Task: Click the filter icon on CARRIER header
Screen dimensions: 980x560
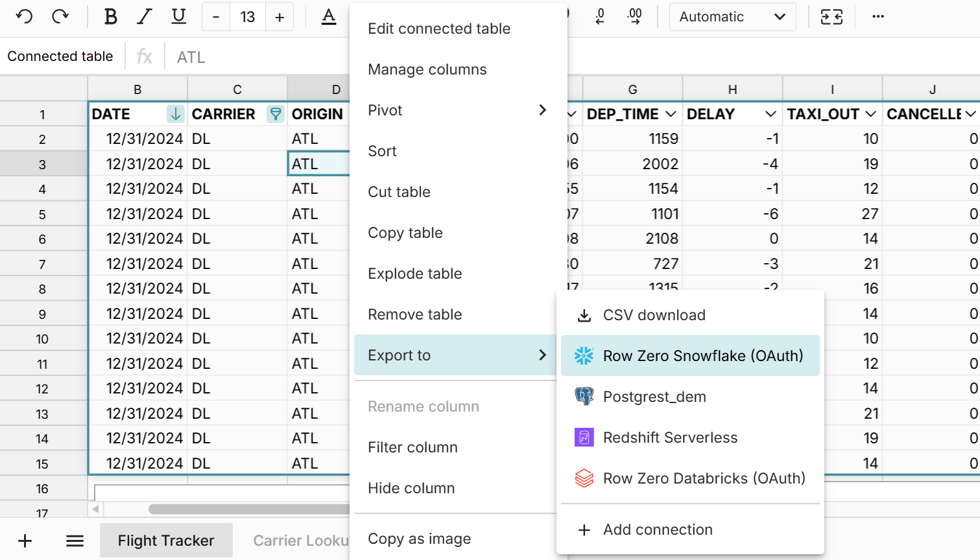Action: (x=275, y=113)
